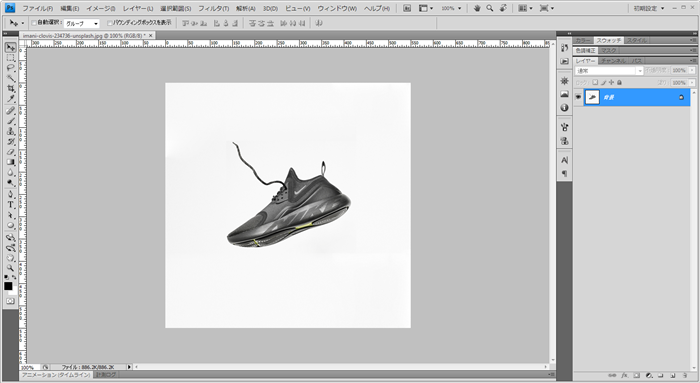Hide the 背景 layer with the eye icon
This screenshot has width=700, height=383.
point(579,97)
